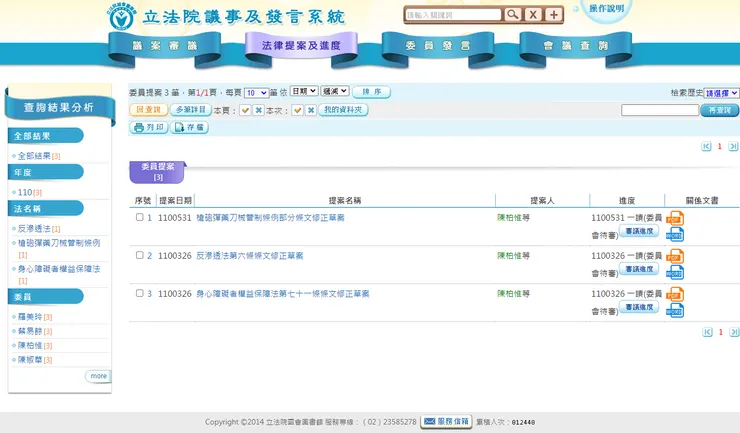Screen dimensions: 740x433
Task: Open 反滲透法第六條條文修正草案 link
Action: tap(250, 255)
